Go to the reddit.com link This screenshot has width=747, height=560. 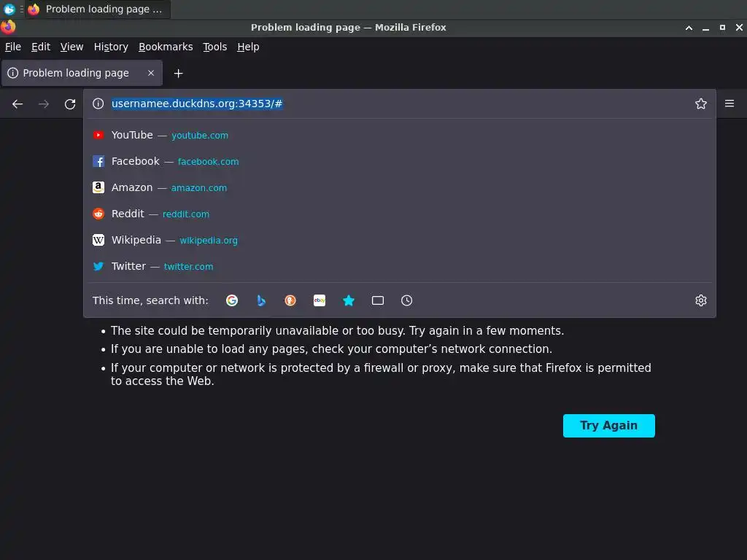[186, 214]
